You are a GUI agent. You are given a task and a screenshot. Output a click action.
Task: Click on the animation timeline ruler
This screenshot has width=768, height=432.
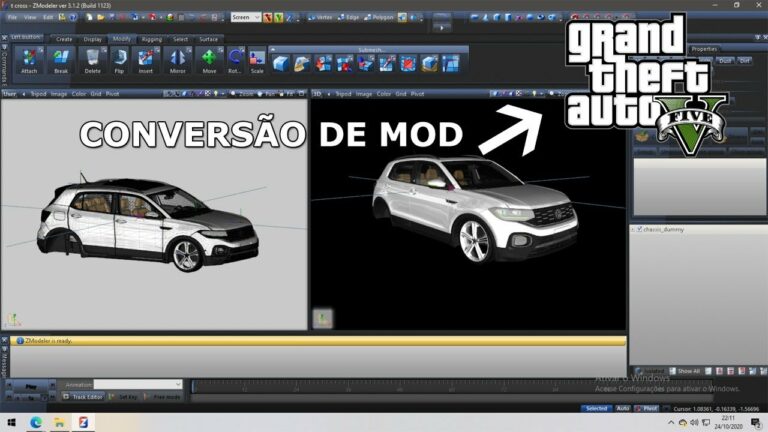tap(400, 385)
